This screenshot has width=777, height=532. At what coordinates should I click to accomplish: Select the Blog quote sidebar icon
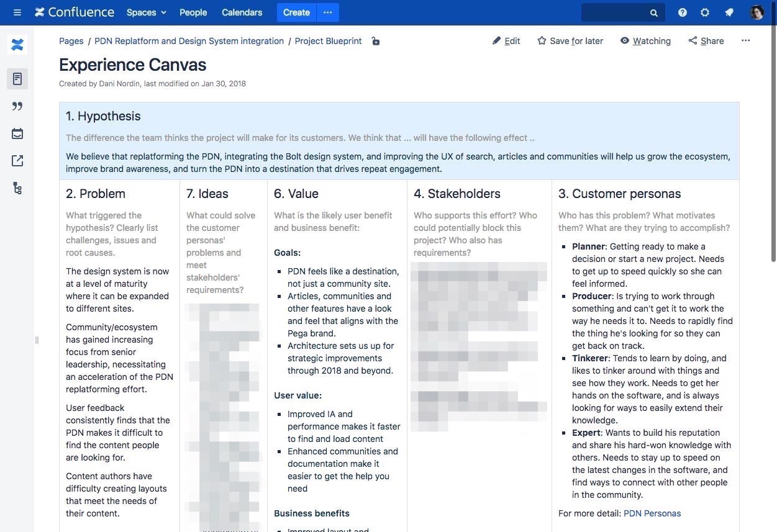(17, 106)
